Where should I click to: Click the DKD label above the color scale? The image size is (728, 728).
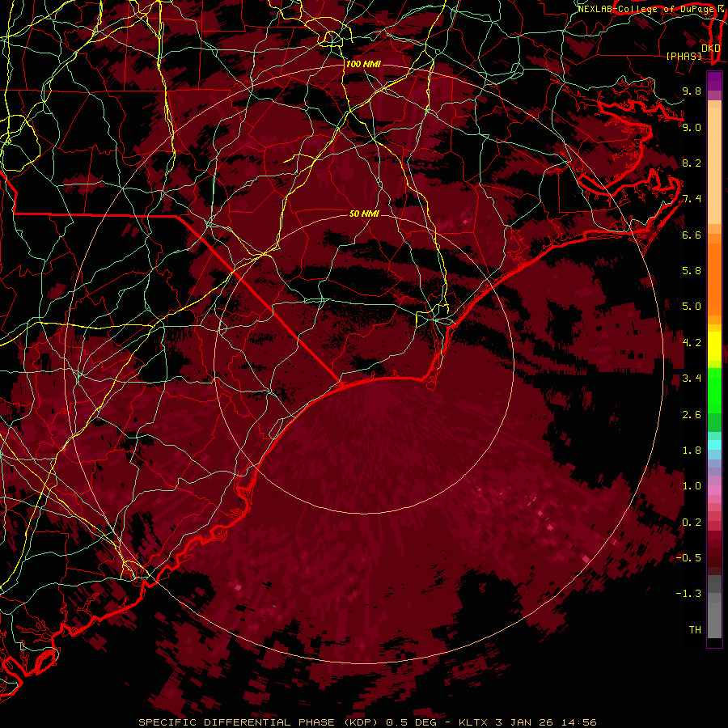[711, 48]
